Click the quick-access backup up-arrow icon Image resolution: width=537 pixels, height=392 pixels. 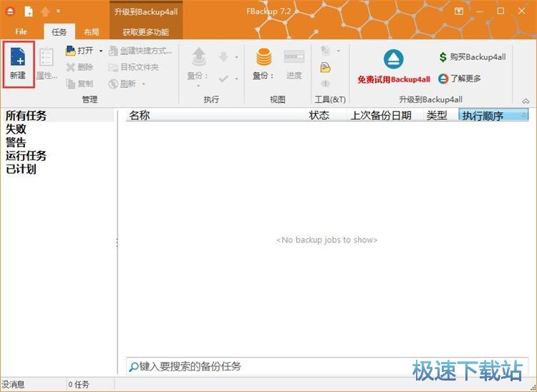coord(45,11)
